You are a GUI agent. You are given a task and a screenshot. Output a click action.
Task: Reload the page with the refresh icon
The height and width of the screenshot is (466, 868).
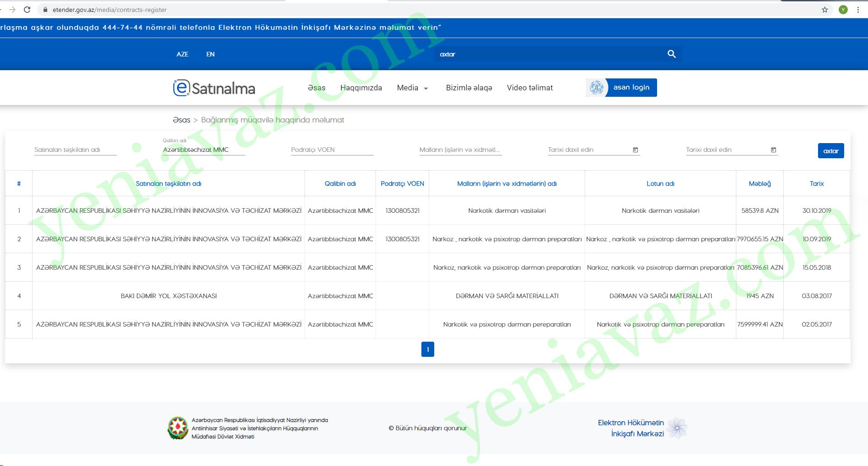coord(27,10)
